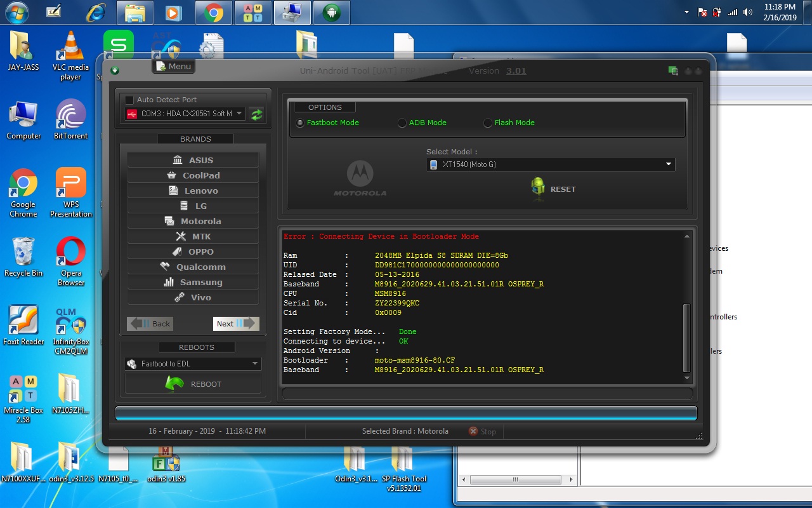Viewport: 812px width, 508px height.
Task: Open the Recycle Bin
Action: pos(23,257)
